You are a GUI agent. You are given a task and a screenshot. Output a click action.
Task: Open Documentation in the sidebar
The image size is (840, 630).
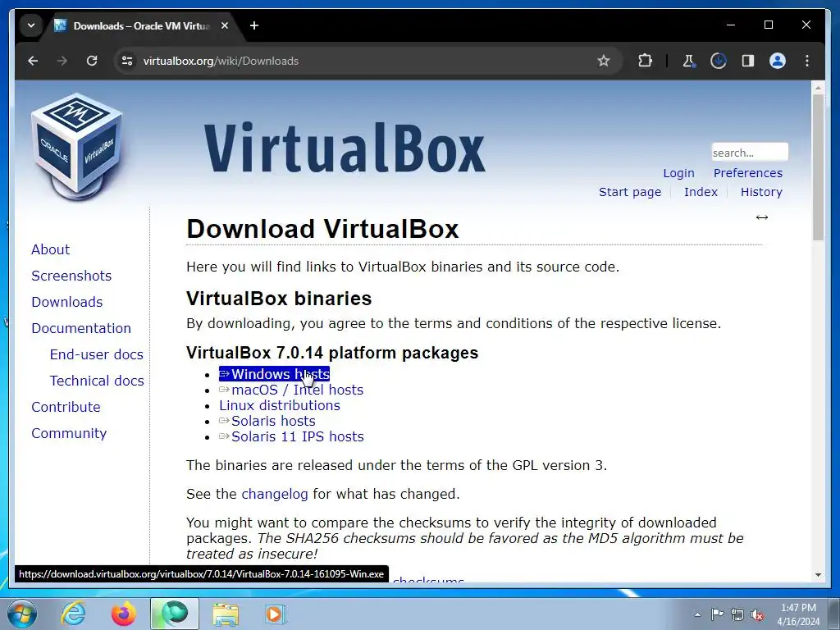[81, 328]
